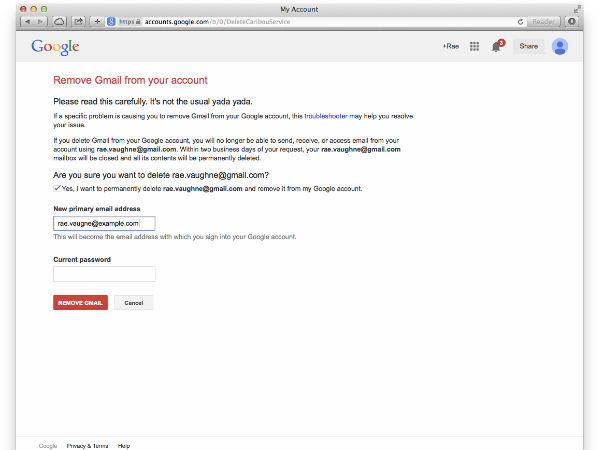Open the account profile avatar
The image size is (600, 450).
(560, 46)
